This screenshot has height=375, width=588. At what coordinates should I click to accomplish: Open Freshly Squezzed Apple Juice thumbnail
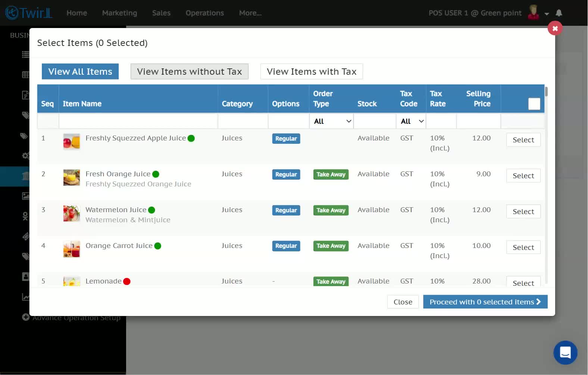(x=72, y=142)
